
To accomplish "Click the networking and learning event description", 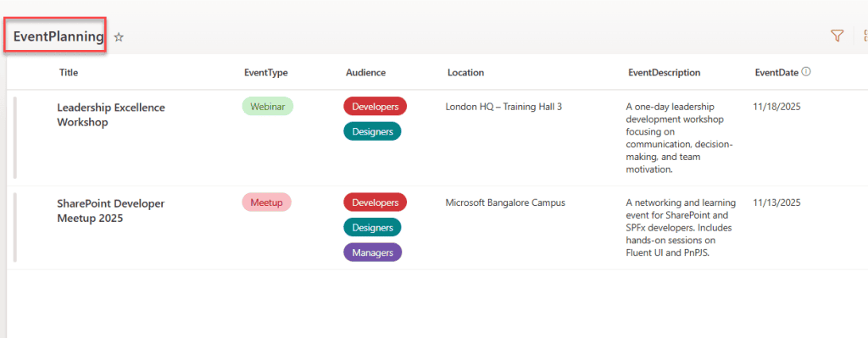I will point(681,228).
